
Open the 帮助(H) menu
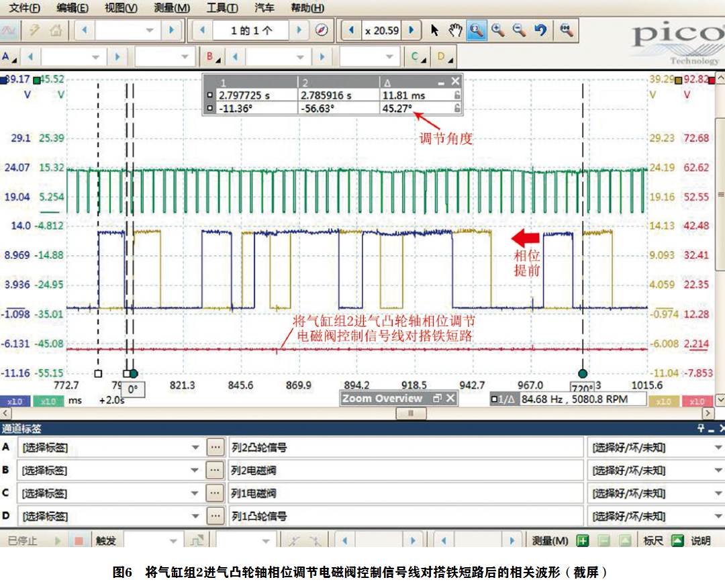(x=307, y=8)
